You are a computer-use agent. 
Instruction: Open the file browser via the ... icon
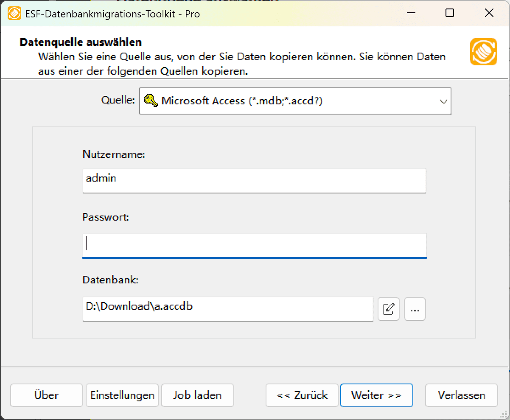pyautogui.click(x=415, y=309)
